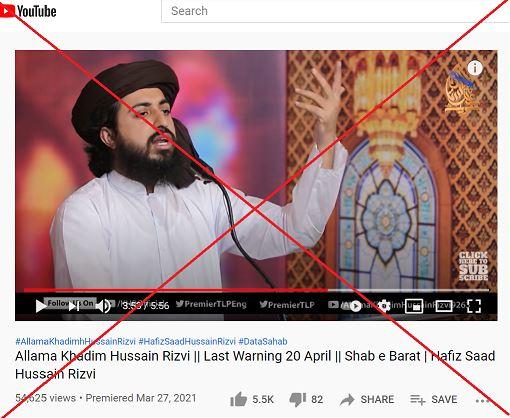The width and height of the screenshot is (510, 418).
Task: Toggle the autoplay switch
Action: tap(356, 306)
